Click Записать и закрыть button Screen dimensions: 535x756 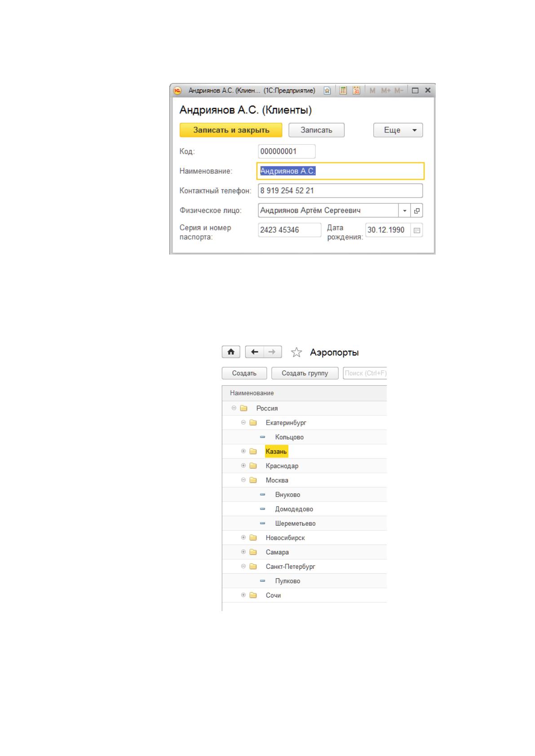(x=231, y=130)
